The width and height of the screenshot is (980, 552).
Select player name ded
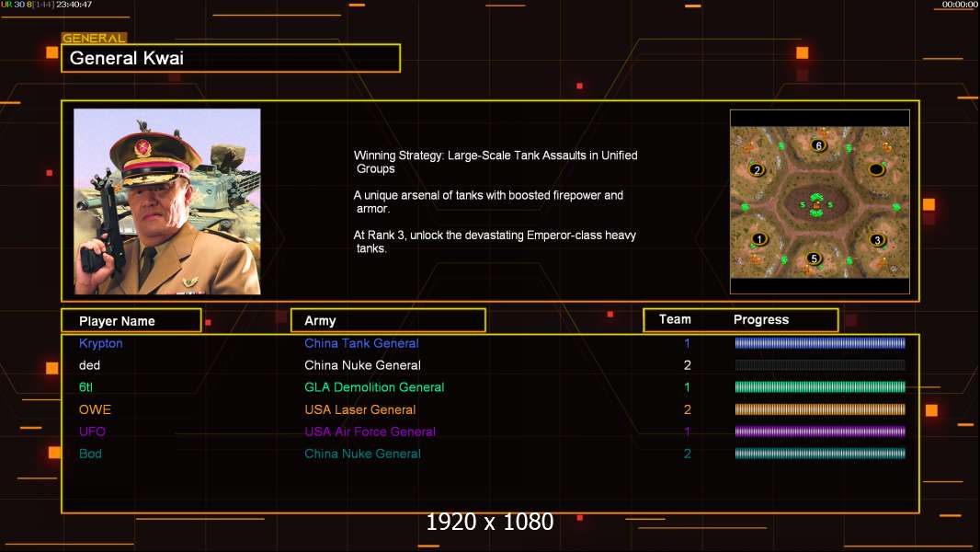coord(89,365)
